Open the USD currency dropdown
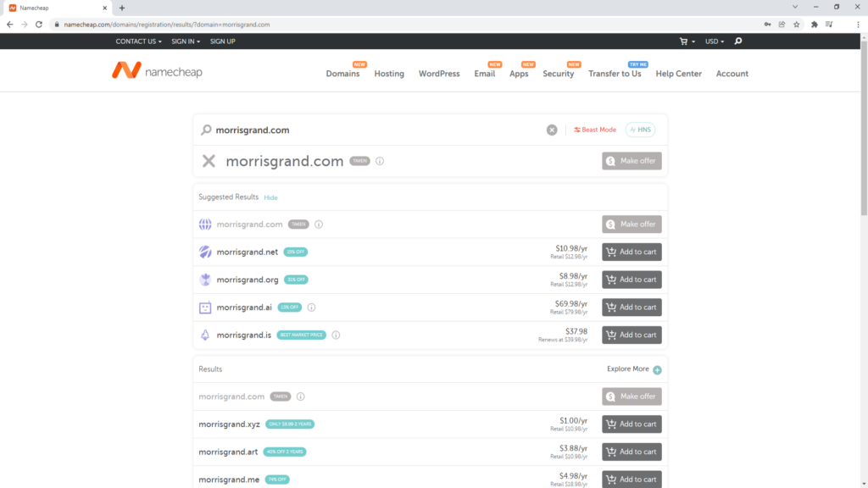Screen dimensions: 868x488 click(714, 42)
